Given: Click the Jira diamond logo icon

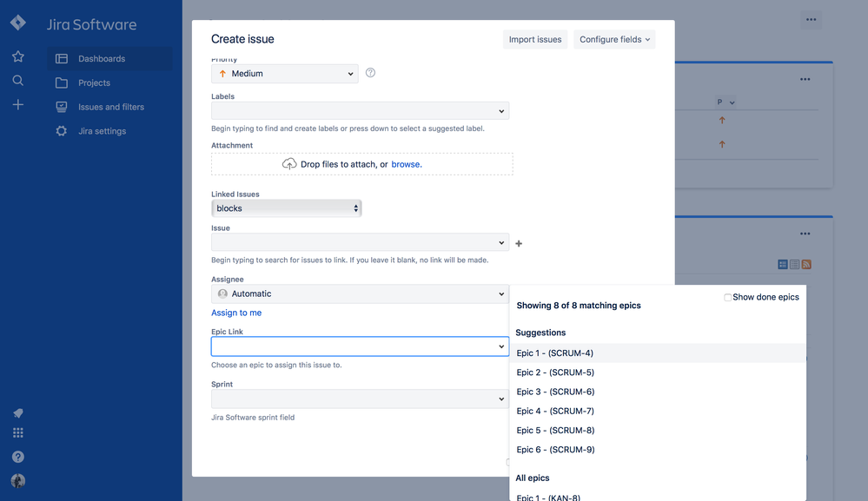Looking at the screenshot, I should tap(17, 23).
